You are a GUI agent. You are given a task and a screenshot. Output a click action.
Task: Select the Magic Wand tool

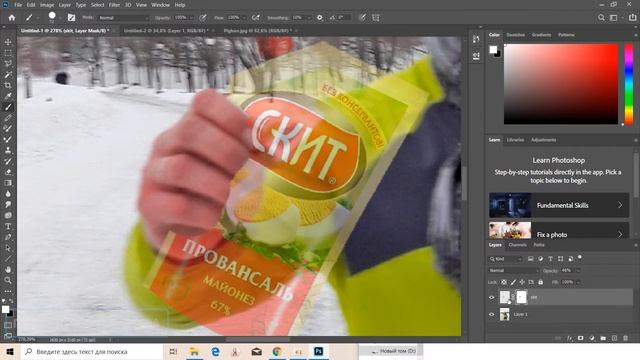click(x=8, y=75)
